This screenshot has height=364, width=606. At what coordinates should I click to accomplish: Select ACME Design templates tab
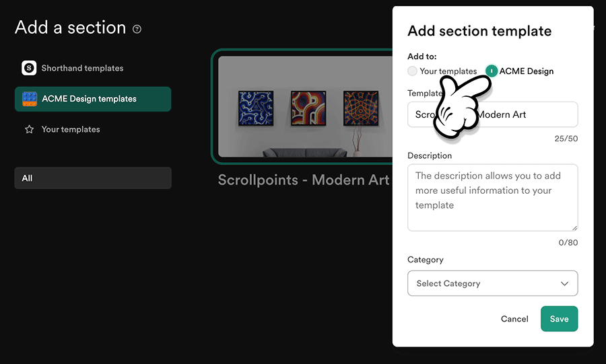[x=93, y=99]
